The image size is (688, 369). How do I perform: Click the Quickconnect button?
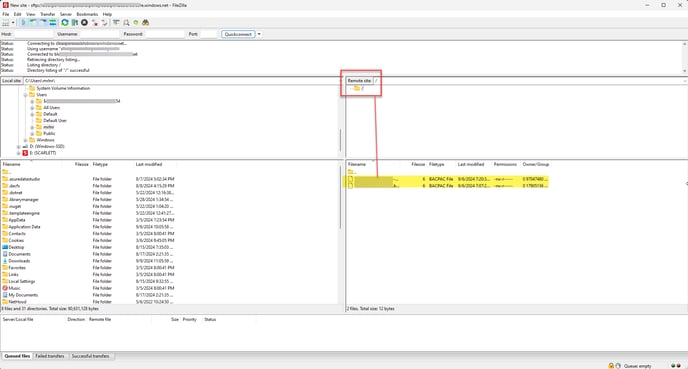tap(238, 34)
